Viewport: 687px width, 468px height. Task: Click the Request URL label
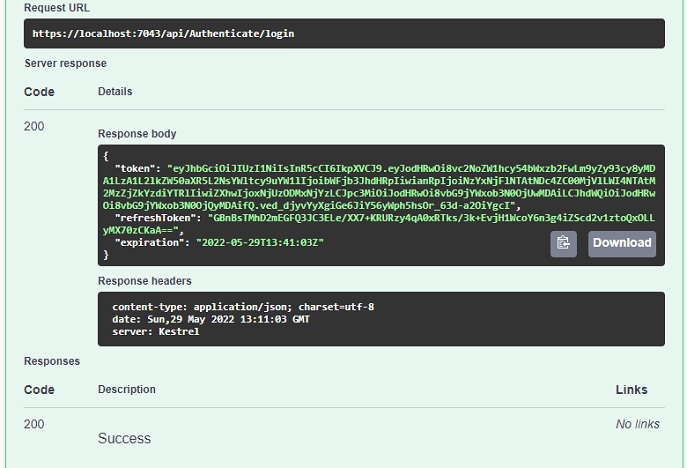pyautogui.click(x=57, y=8)
